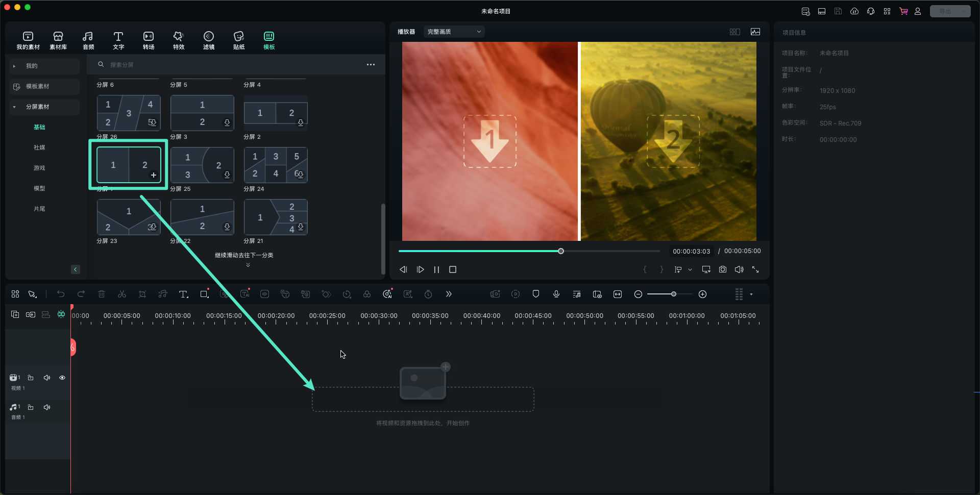Toggle lock on Video 1 track
This screenshot has width=980, height=495.
click(x=31, y=378)
